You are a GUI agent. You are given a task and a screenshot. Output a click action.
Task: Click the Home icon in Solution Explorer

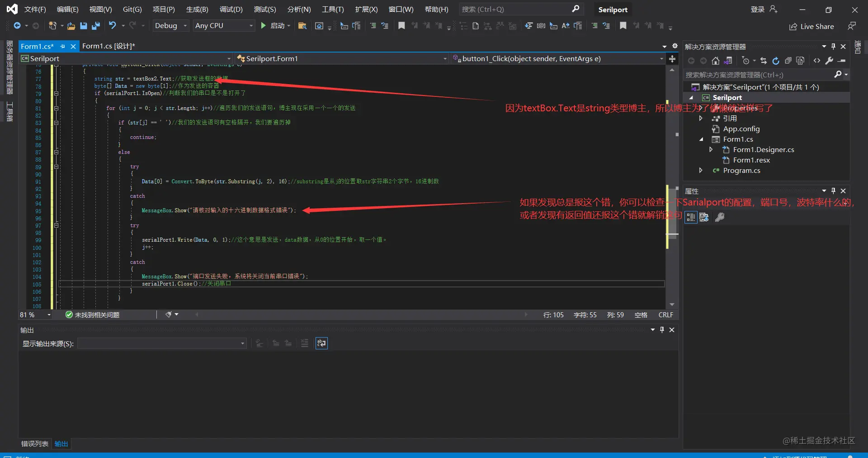[715, 61]
